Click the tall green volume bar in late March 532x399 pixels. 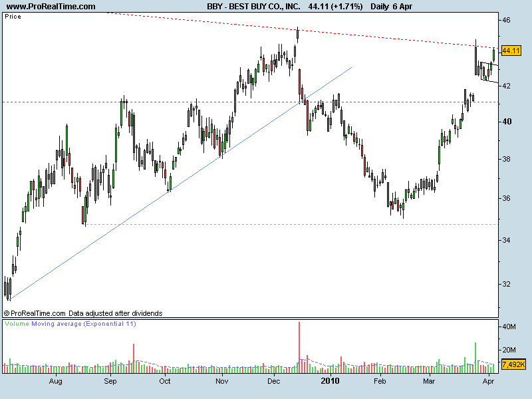click(475, 358)
